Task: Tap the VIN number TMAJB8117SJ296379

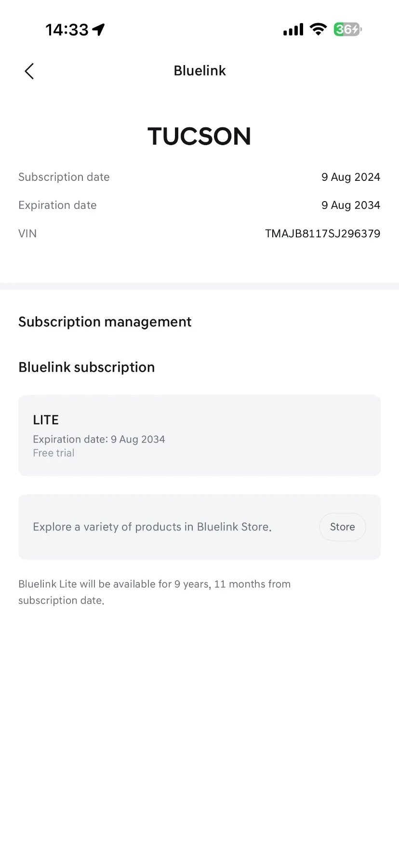Action: pyautogui.click(x=323, y=234)
